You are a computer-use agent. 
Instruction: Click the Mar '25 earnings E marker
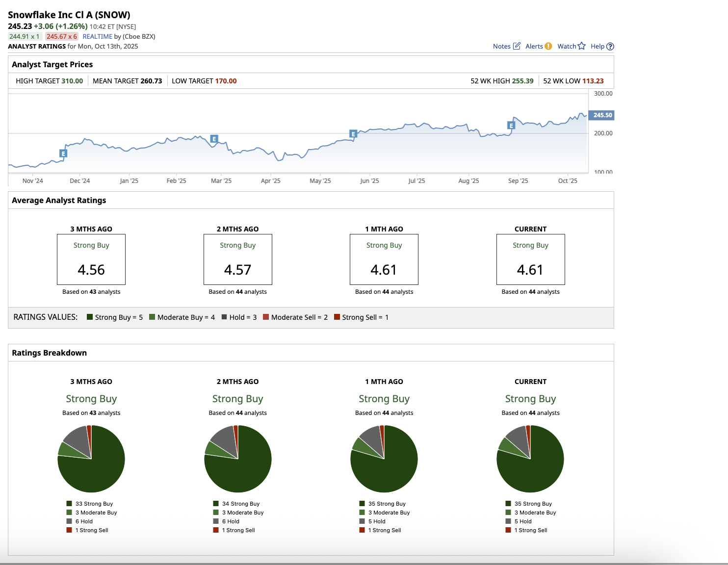point(214,139)
